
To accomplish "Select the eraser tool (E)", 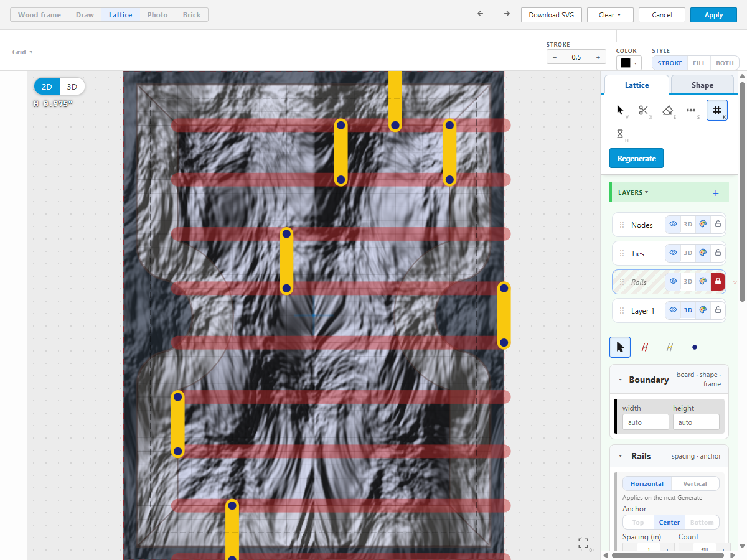I will point(668,110).
